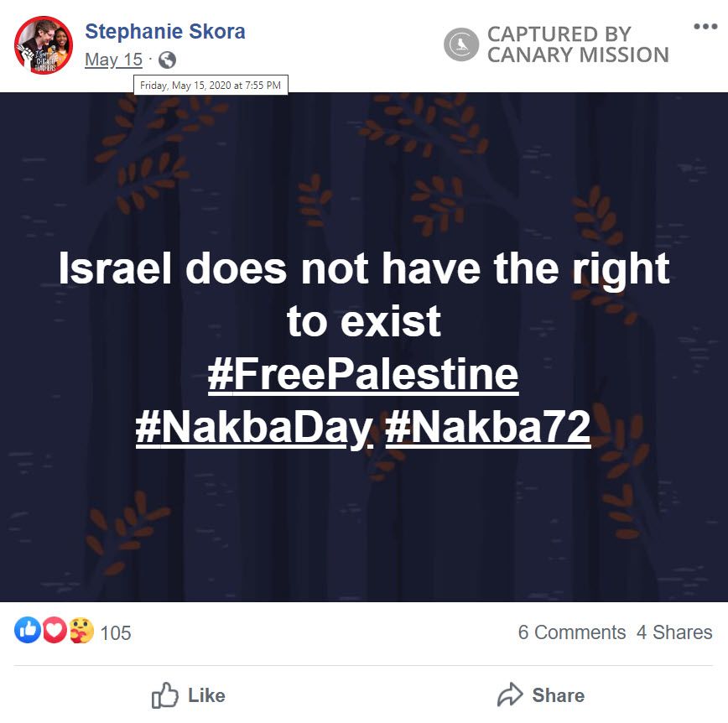
Task: Click the timestamp tooltip under the date
Action: coord(210,84)
